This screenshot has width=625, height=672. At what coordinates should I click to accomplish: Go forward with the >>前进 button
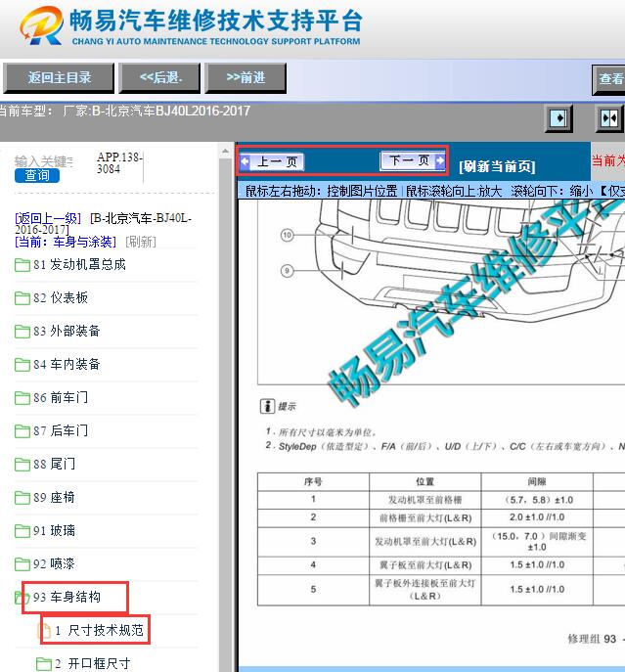click(x=246, y=78)
